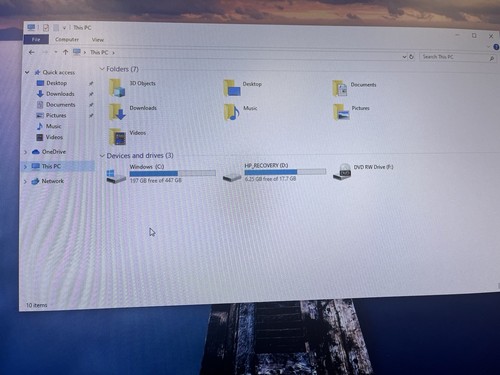Open the Videos folder icon in Folders
The height and width of the screenshot is (375, 500).
coord(118,137)
